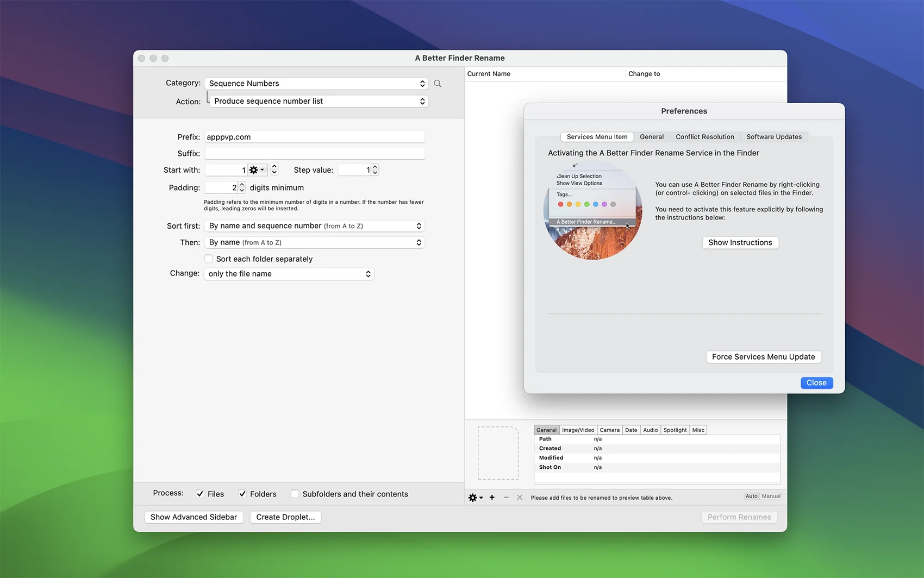Click the minus icon to remove files
Viewport: 924px width, 578px height.
[x=506, y=498]
